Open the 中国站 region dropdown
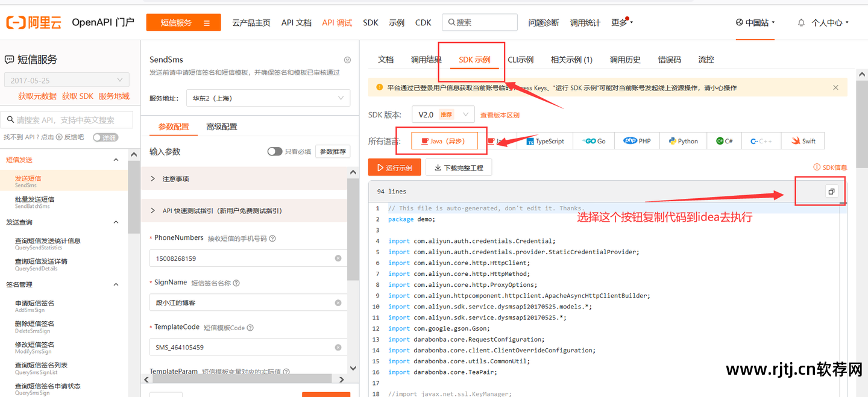The height and width of the screenshot is (397, 868). (755, 23)
